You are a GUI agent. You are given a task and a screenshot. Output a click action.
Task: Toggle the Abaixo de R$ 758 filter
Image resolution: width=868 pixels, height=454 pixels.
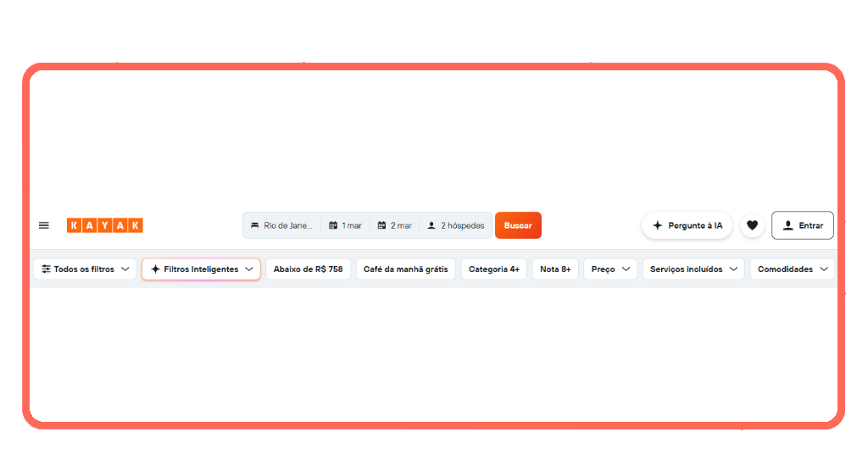point(309,269)
